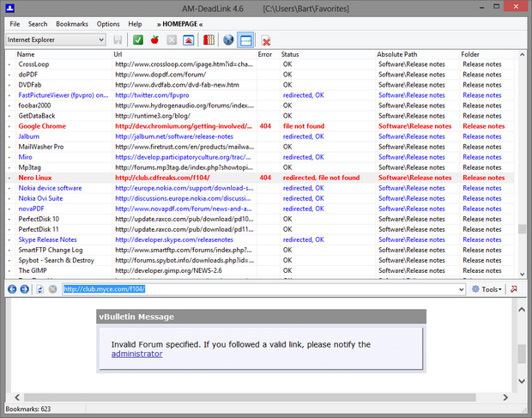
Task: Click the bookmark list scroll down arrow
Action: (523, 274)
